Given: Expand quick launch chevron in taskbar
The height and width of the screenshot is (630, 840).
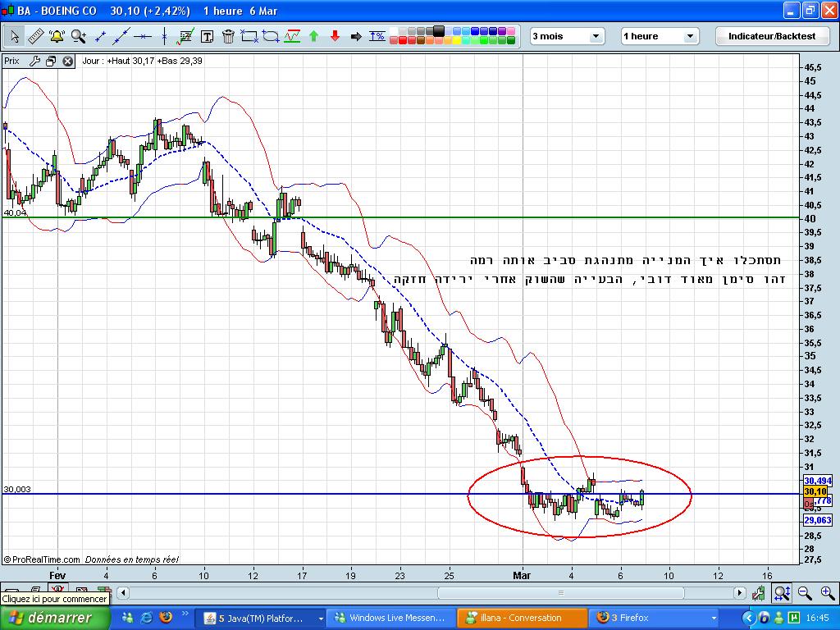Looking at the screenshot, I should 185,614.
